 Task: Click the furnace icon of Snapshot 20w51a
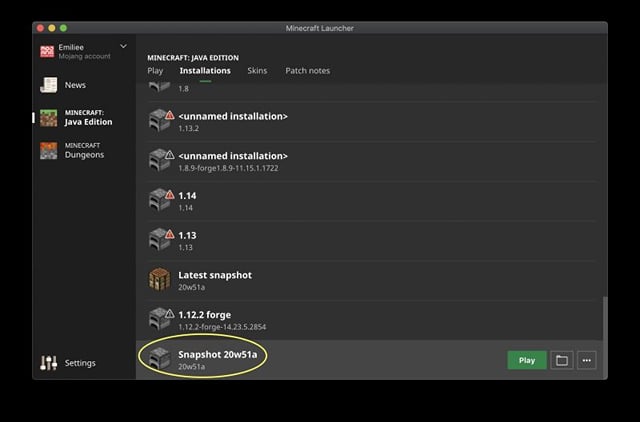(159, 359)
